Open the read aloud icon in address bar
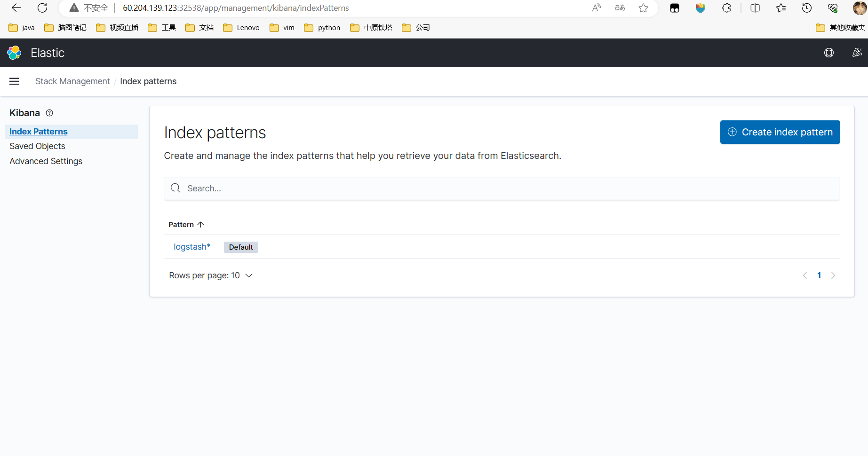868x456 pixels. click(597, 8)
